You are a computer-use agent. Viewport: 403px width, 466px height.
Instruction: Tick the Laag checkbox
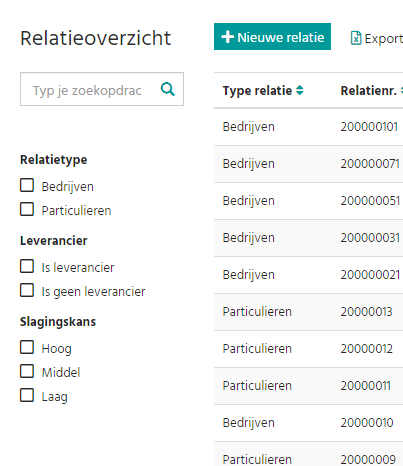tap(27, 395)
